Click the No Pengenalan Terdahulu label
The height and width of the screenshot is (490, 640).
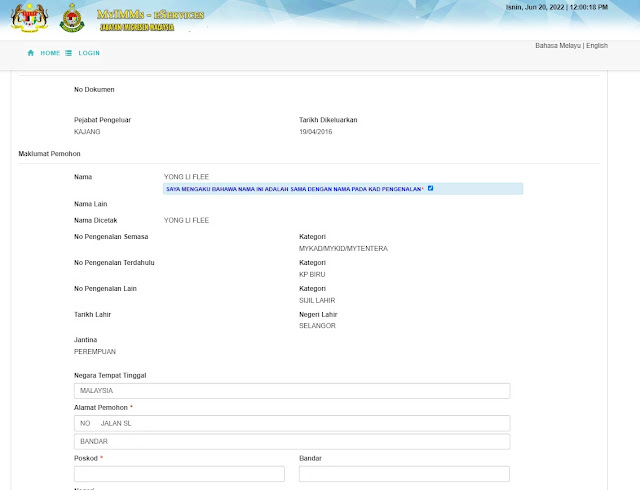pyautogui.click(x=114, y=263)
